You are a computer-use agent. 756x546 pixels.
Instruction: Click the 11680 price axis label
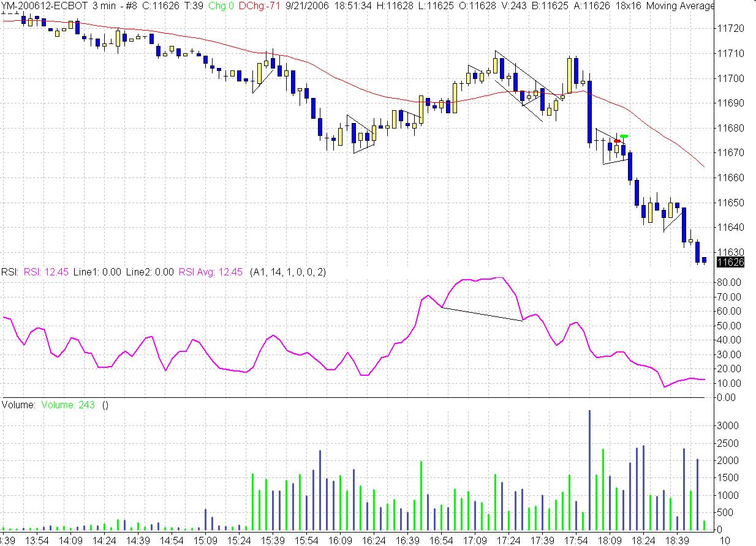click(x=730, y=128)
